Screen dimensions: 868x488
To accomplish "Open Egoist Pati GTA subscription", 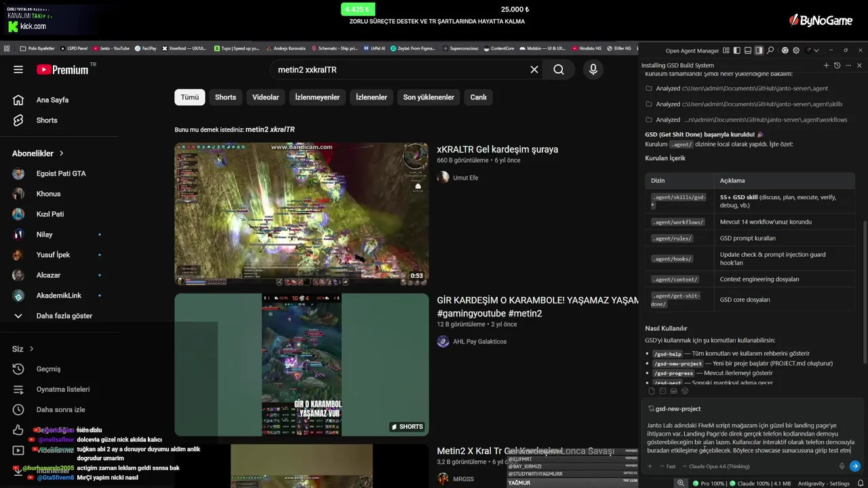I will 60,174.
